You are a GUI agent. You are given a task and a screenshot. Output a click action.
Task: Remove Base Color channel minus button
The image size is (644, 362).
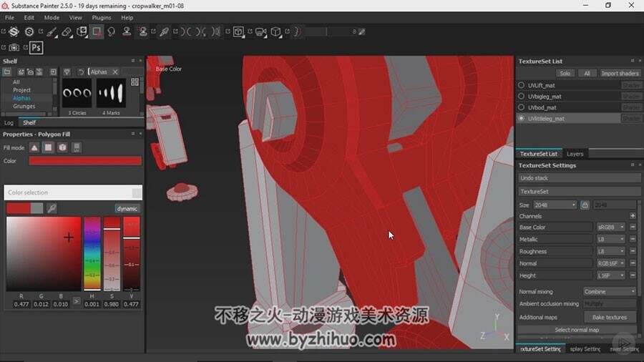[x=633, y=227]
